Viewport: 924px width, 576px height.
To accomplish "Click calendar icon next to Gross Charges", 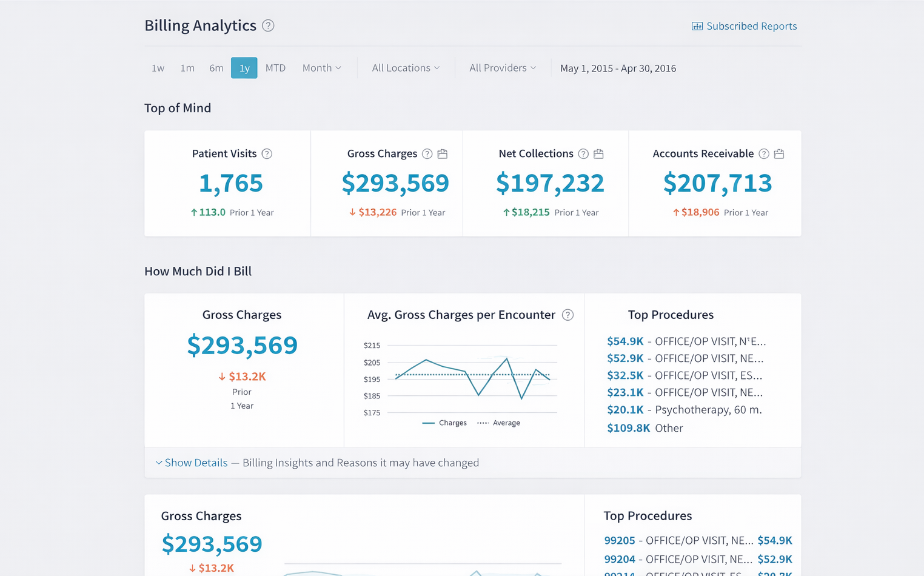I will pyautogui.click(x=443, y=154).
